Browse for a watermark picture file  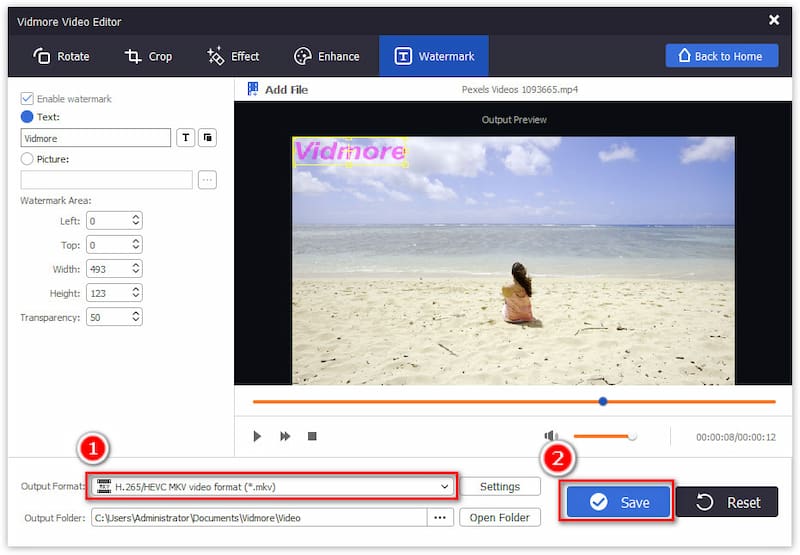[207, 180]
